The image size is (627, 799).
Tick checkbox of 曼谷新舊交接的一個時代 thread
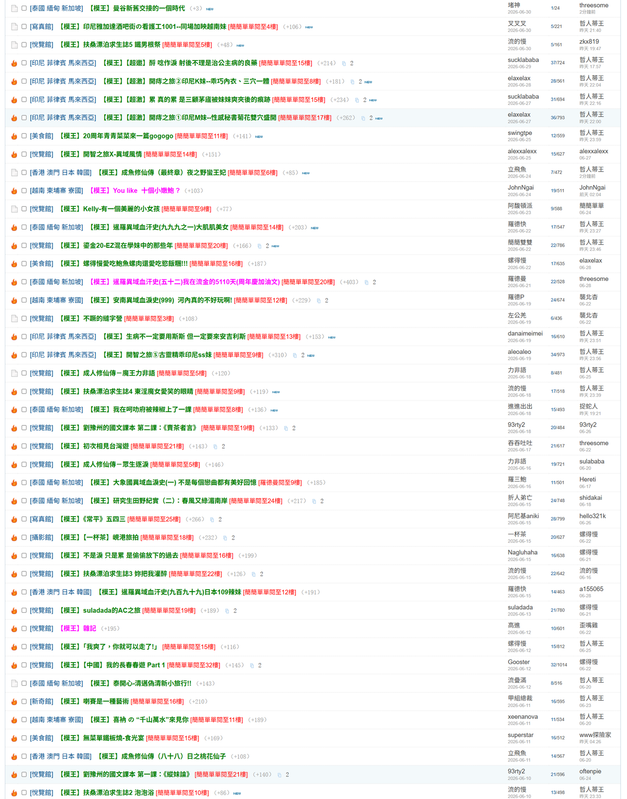click(x=24, y=9)
